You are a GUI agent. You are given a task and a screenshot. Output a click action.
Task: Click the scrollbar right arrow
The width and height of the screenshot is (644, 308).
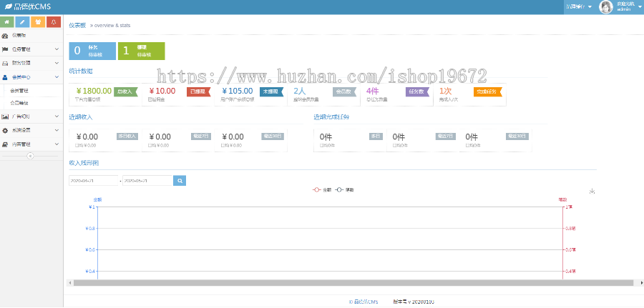pyautogui.click(x=641, y=283)
